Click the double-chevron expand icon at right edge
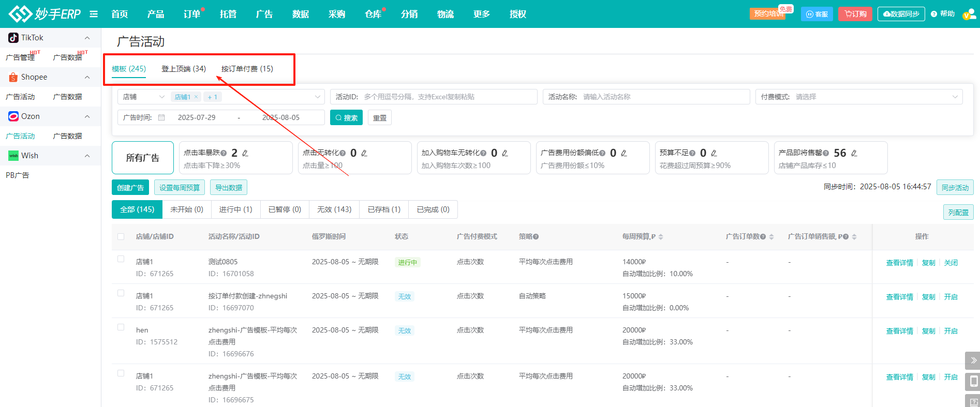Image resolution: width=980 pixels, height=407 pixels. pos(973,360)
